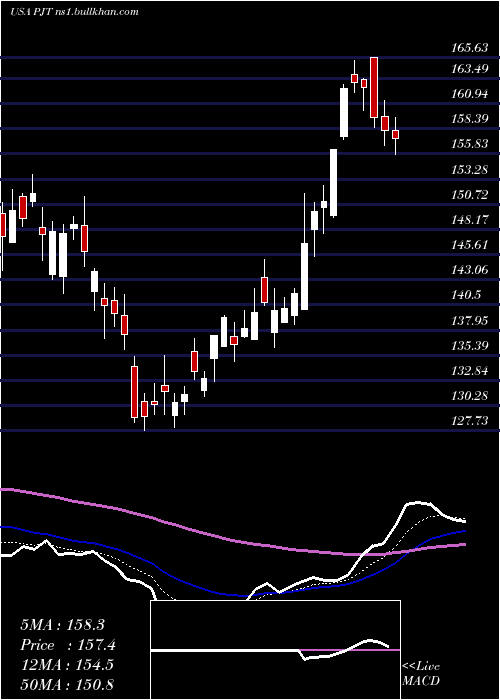
Task: Click the 155.83 price level label
Action: coord(470,144)
